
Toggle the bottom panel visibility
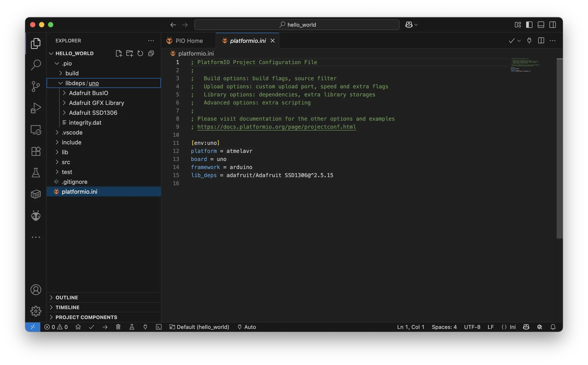pyautogui.click(x=541, y=24)
